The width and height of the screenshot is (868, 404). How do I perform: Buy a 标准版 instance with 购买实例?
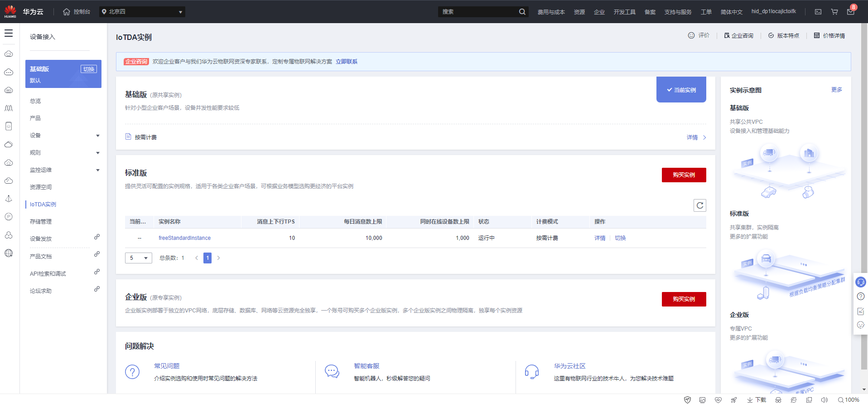pos(684,175)
